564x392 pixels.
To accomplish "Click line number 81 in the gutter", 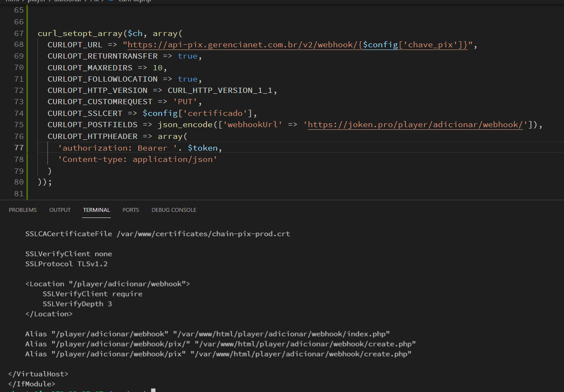I will pos(19,193).
